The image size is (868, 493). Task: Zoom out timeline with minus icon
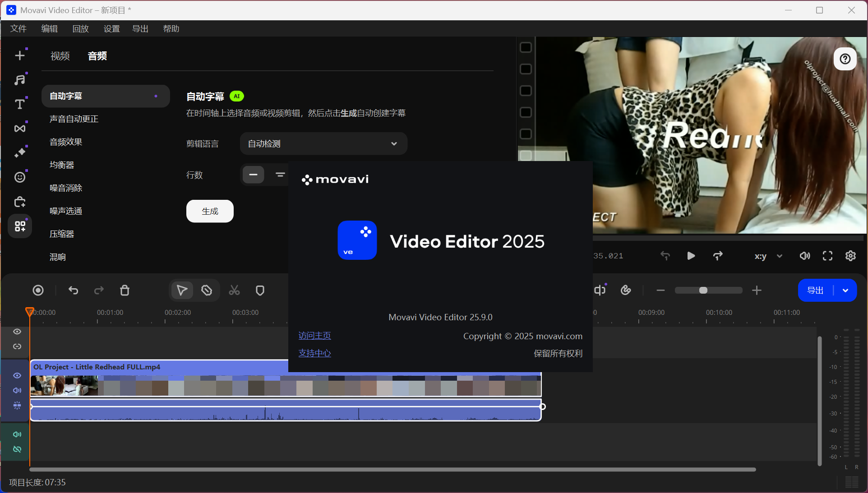pyautogui.click(x=660, y=290)
